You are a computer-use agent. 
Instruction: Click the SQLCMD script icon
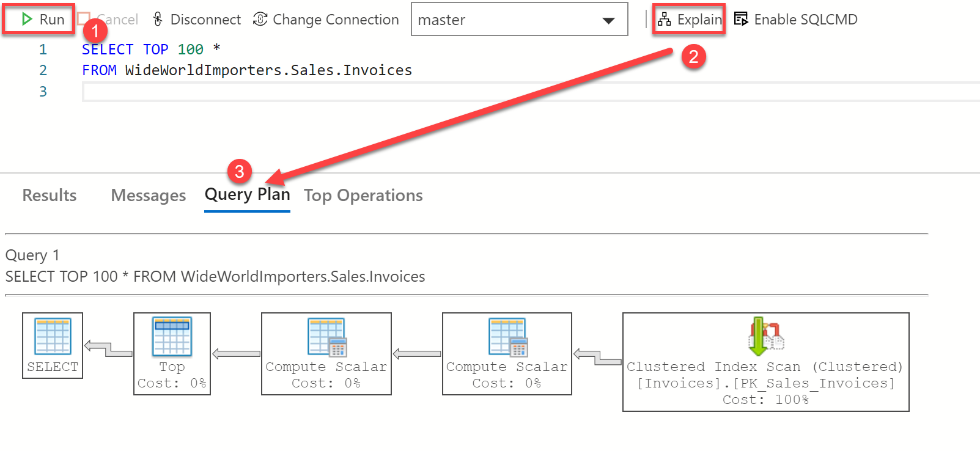point(741,20)
